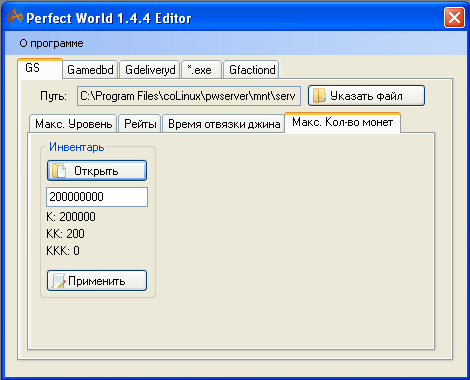Click the Путь: label

53,96
